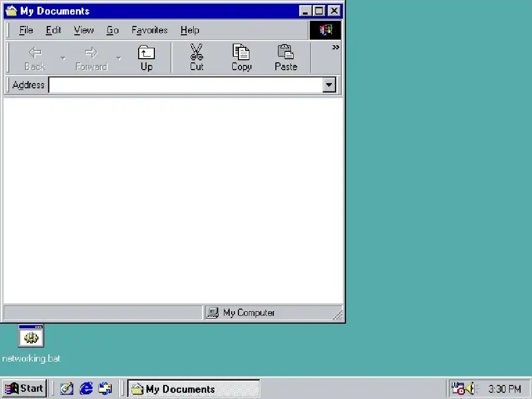Click the Show Desktop quick launch icon
This screenshot has height=399, width=532.
tap(66, 389)
